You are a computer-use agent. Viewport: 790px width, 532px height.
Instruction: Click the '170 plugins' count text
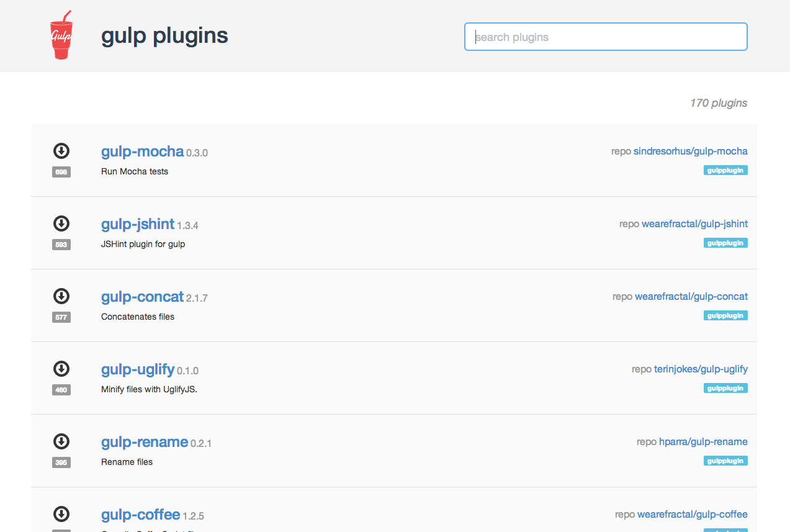tap(719, 103)
